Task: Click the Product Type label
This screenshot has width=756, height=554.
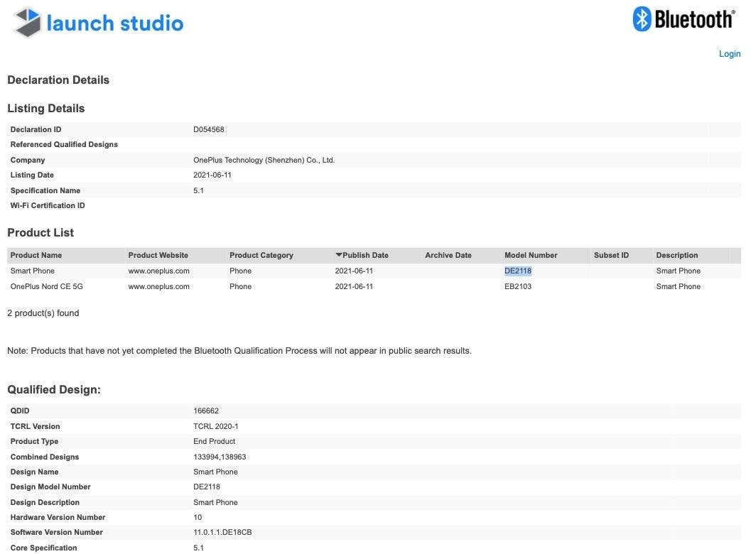Action: click(34, 441)
